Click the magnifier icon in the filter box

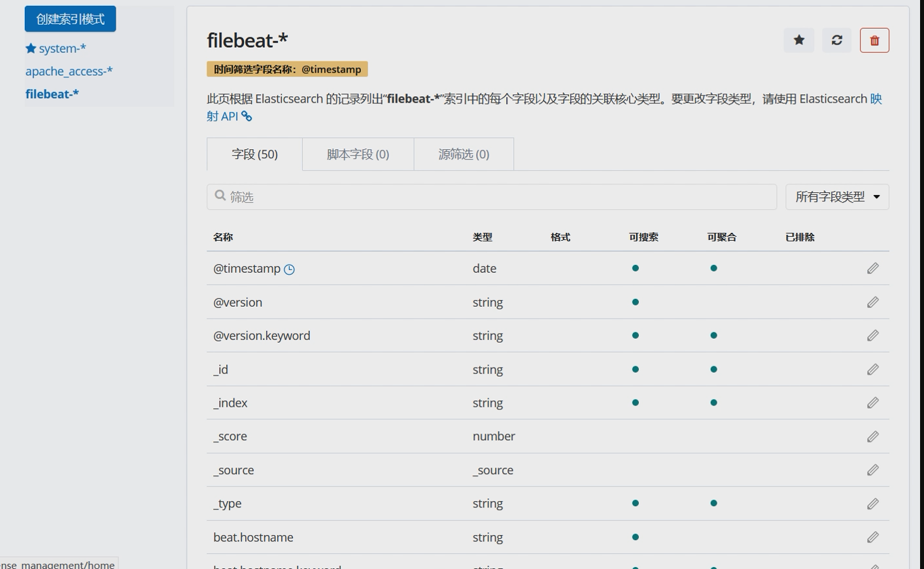click(x=220, y=196)
